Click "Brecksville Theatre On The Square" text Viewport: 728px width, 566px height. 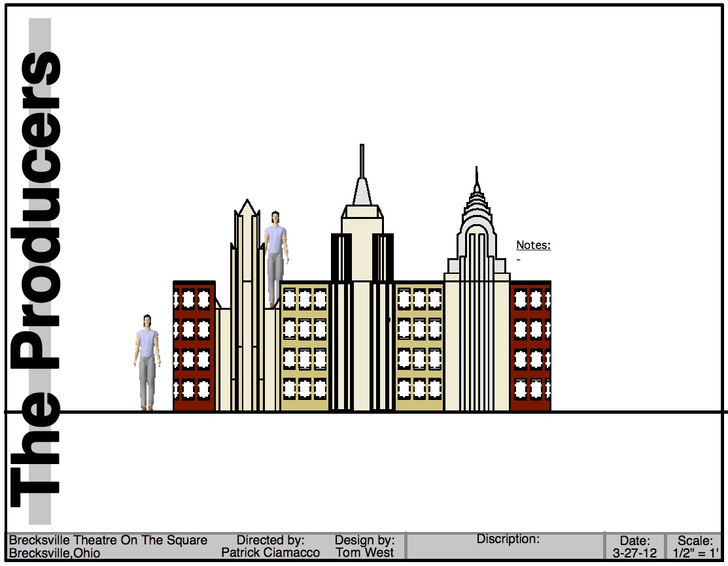coord(108,541)
